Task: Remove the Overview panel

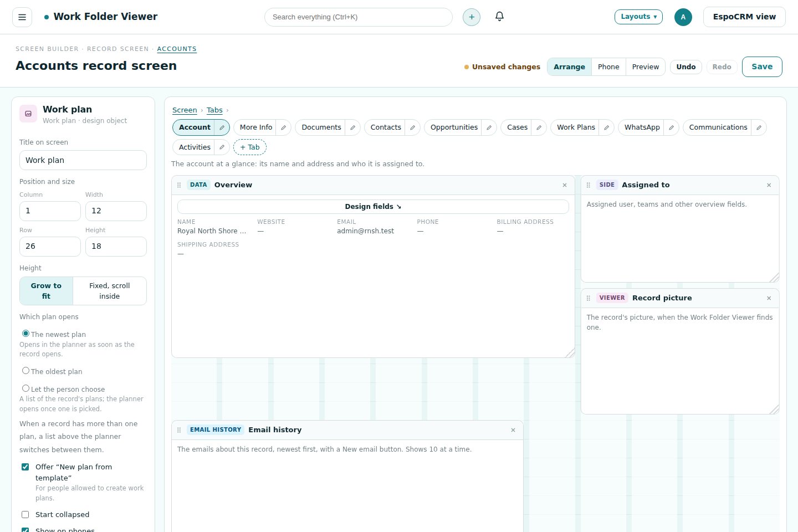Action: (565, 185)
